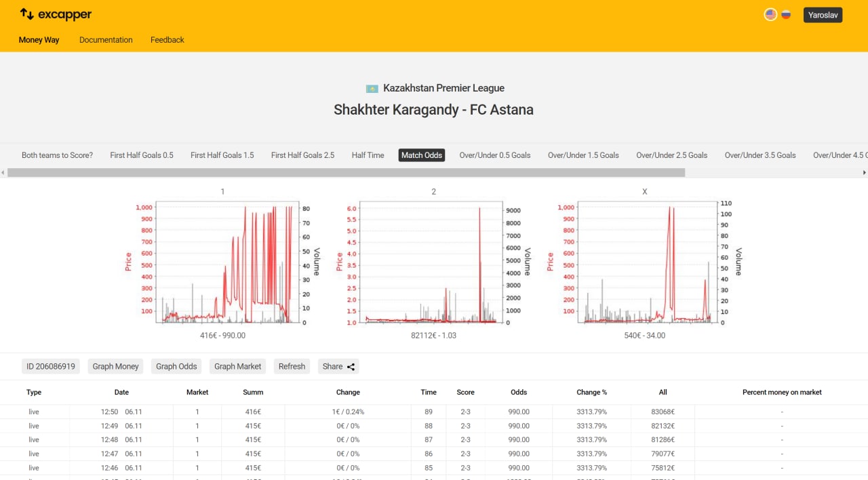Select the Half Time market
Image resolution: width=868 pixels, height=480 pixels.
pos(368,155)
